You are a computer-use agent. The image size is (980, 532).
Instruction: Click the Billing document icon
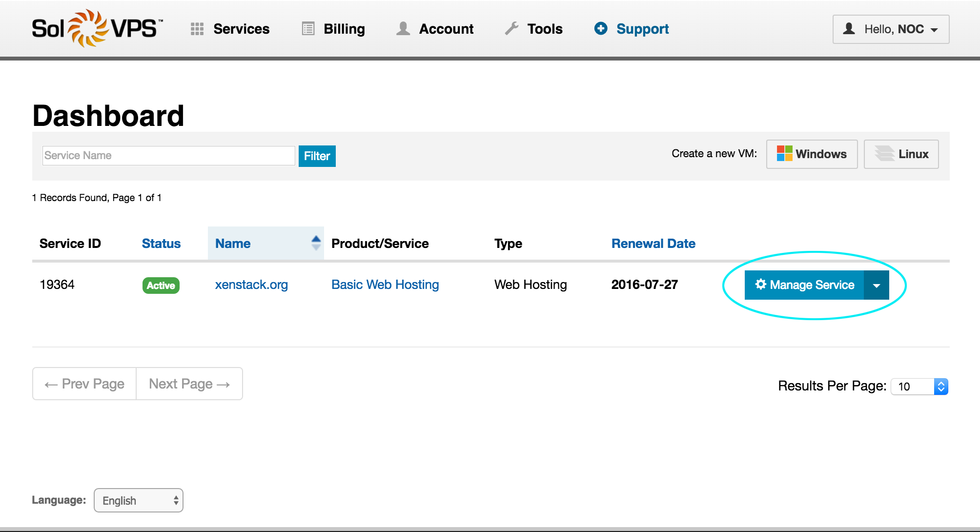[308, 29]
